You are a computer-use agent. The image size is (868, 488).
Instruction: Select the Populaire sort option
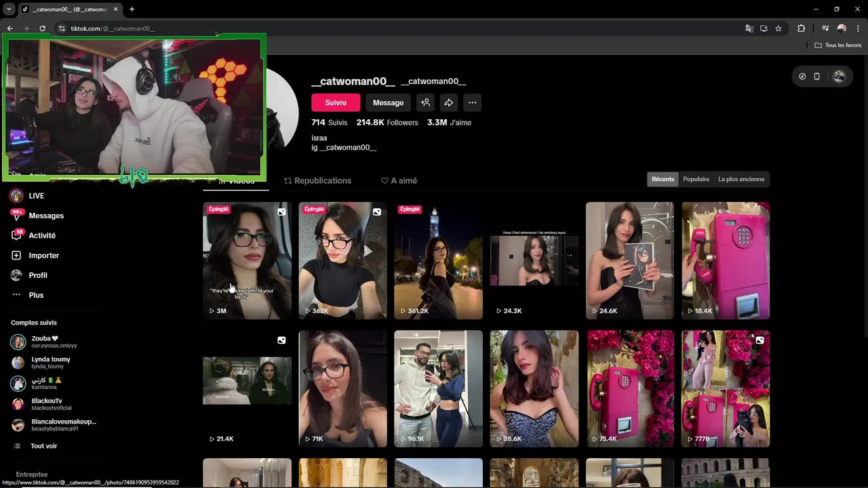click(696, 180)
